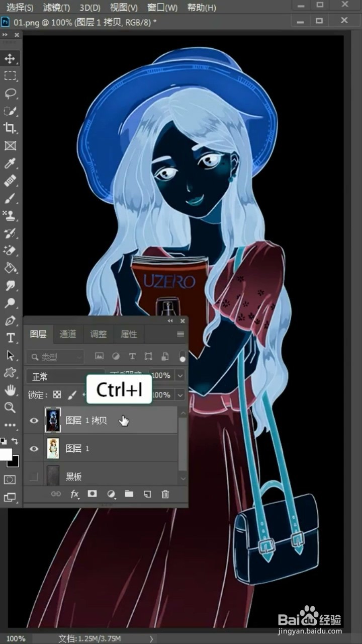Viewport: 362px width, 644px height.
Task: Expand the opacity 100% dropdown arrow
Action: (x=180, y=376)
